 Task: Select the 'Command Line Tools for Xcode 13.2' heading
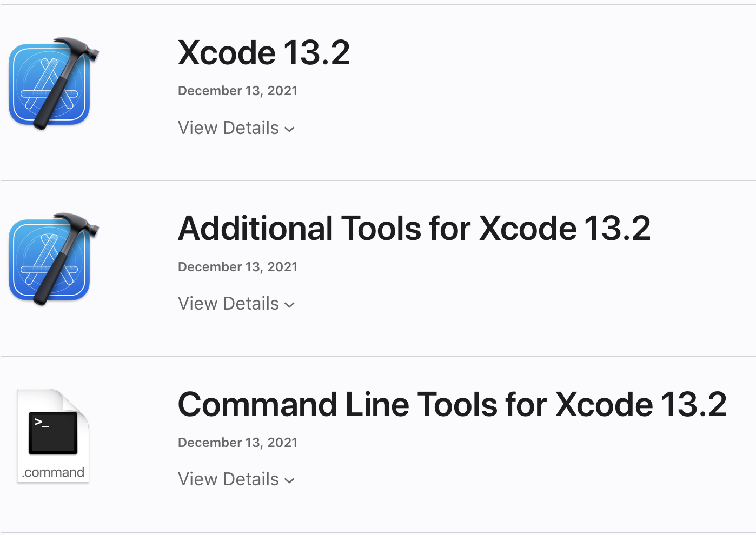[x=452, y=405]
